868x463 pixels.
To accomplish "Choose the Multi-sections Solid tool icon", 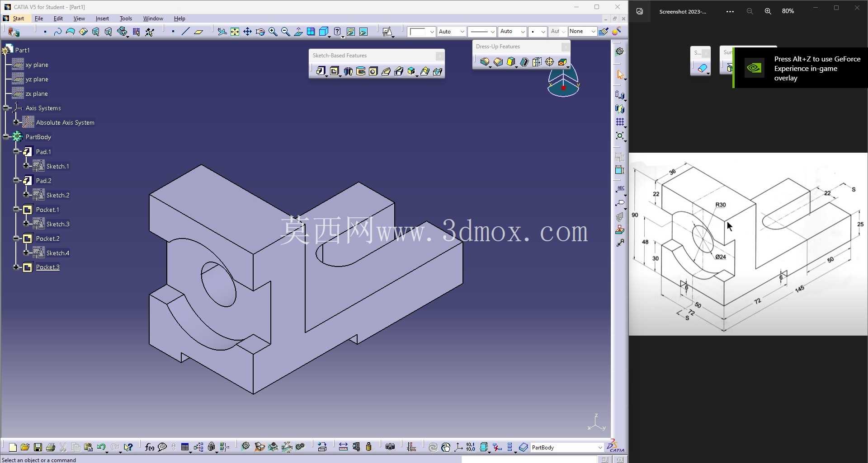I will click(425, 71).
